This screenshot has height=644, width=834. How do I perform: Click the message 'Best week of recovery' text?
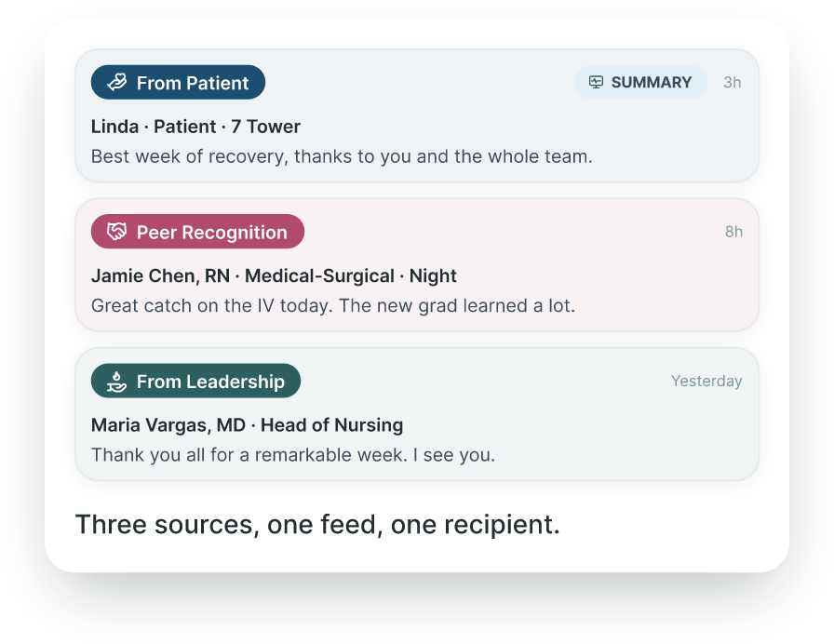tap(342, 156)
